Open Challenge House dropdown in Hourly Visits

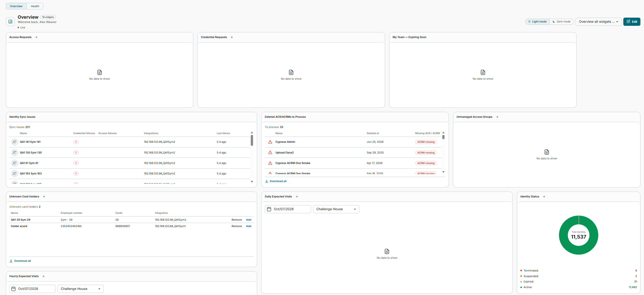click(80, 289)
